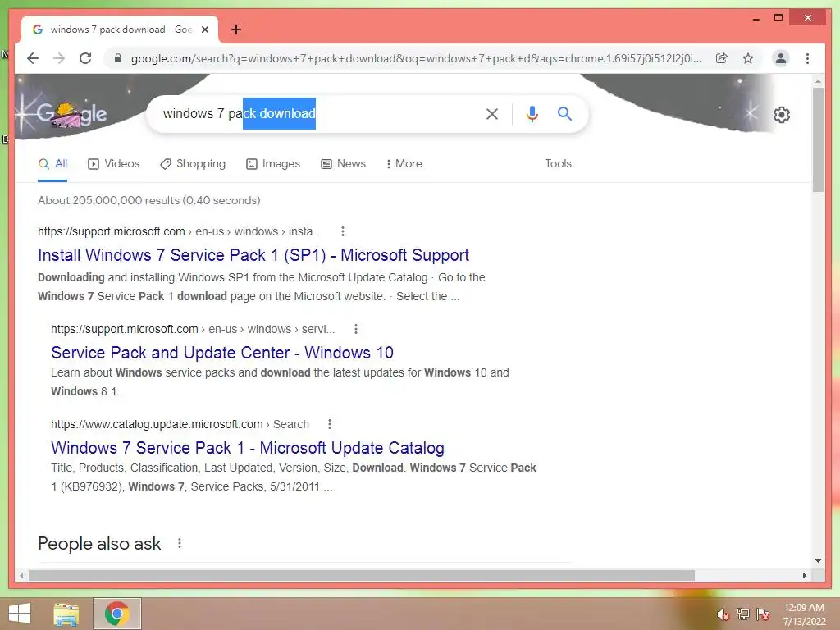Click horizontal scrollbar right arrow
The image size is (840, 630).
(x=804, y=575)
